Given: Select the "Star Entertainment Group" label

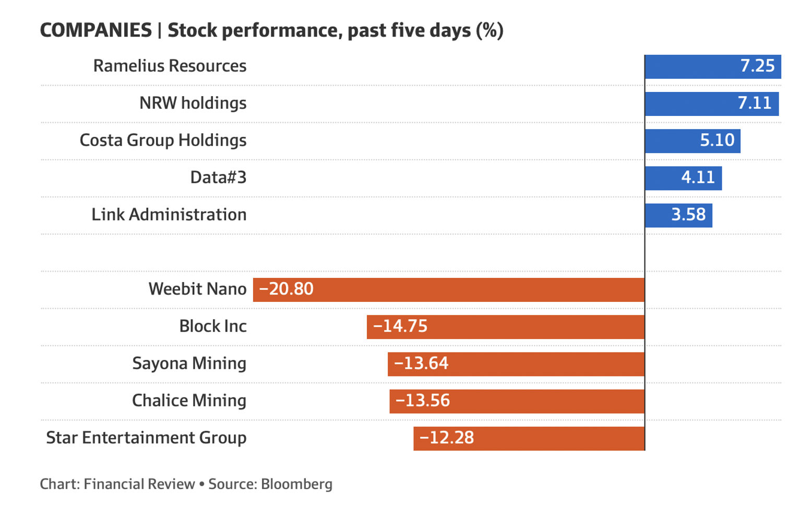Looking at the screenshot, I should pyautogui.click(x=146, y=438).
